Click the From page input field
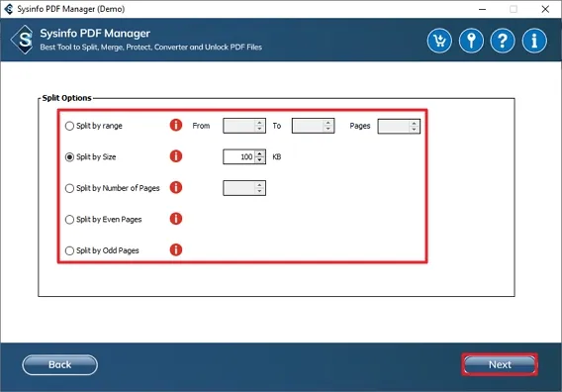 coord(239,126)
